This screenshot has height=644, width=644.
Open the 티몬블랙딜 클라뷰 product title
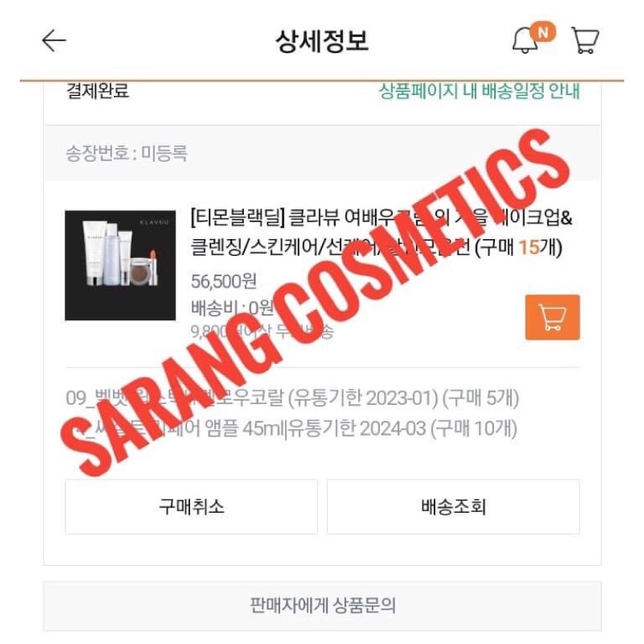(381, 232)
